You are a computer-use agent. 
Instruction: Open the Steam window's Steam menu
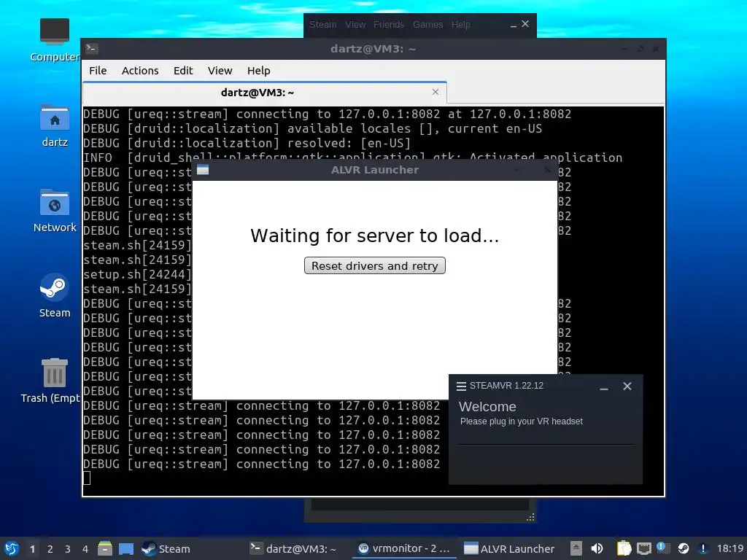[323, 24]
